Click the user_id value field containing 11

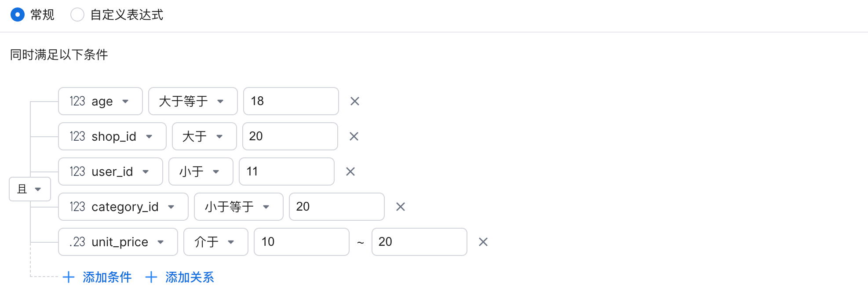tap(286, 171)
